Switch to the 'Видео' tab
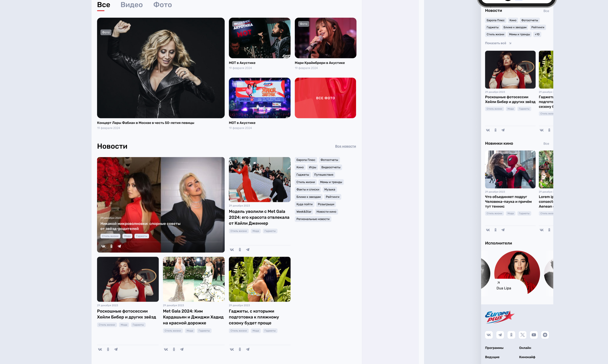This screenshot has width=608, height=364. (131, 5)
